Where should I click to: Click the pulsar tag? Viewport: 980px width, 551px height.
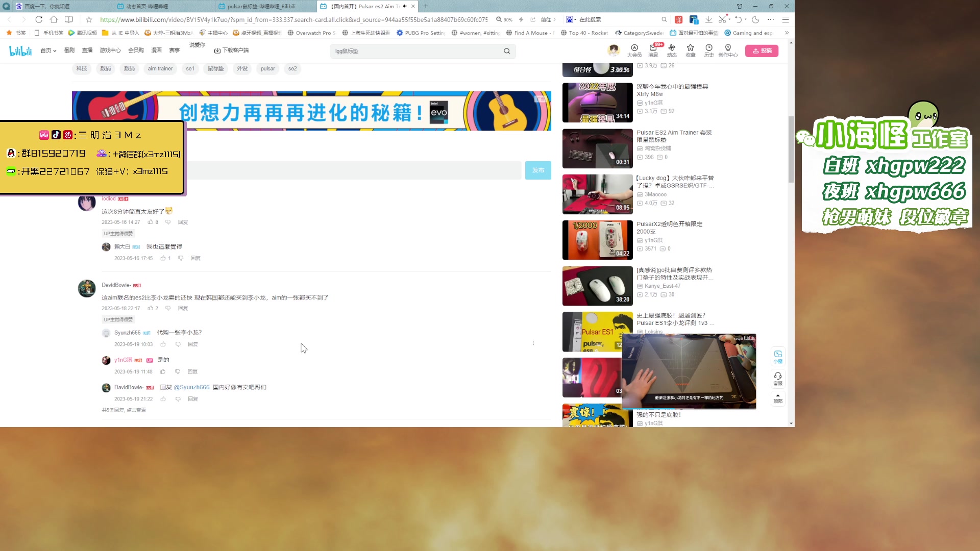(267, 68)
